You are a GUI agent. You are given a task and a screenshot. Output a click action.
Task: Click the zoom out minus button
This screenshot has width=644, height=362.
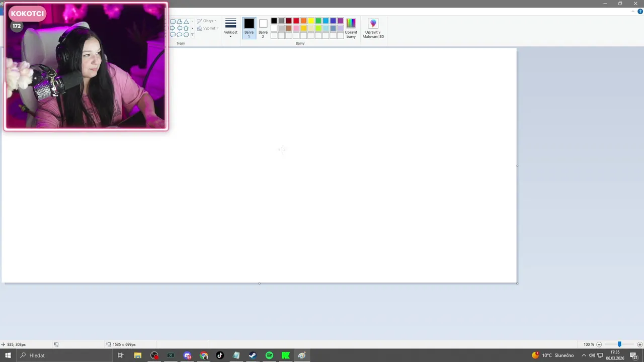pos(599,344)
